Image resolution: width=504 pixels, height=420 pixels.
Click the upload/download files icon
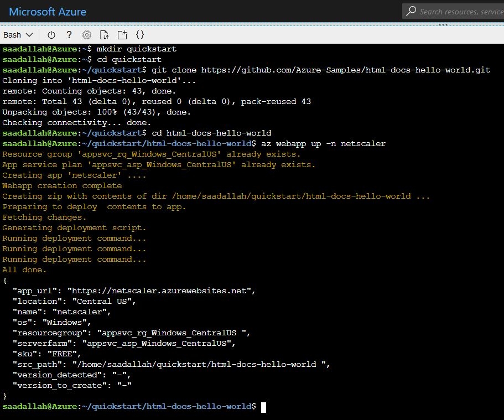coord(104,35)
